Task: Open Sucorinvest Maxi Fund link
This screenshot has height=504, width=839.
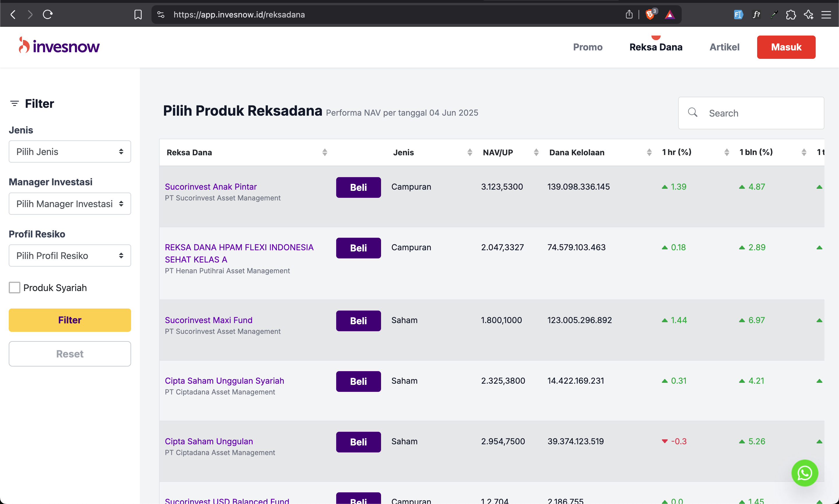Action: (x=209, y=320)
